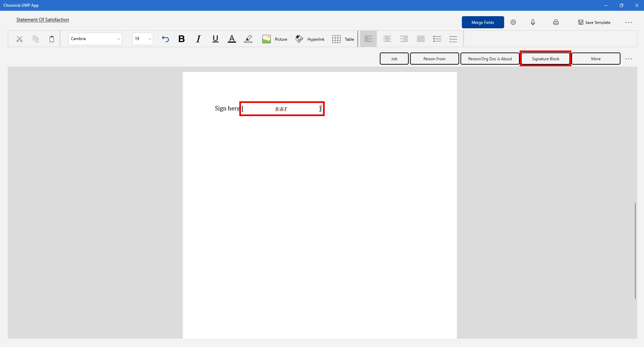Insert a Signature Block
This screenshot has width=644, height=347.
click(x=546, y=59)
